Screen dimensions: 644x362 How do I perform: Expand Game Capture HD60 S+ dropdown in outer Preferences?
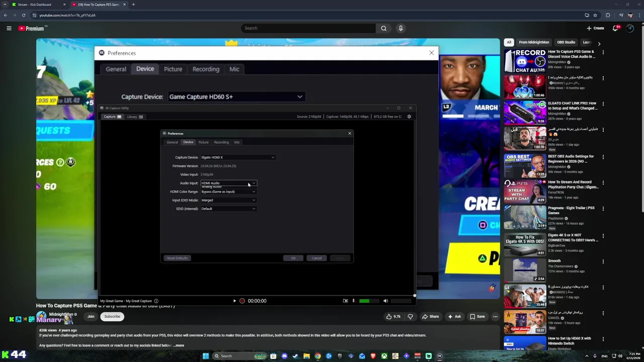(x=236, y=97)
